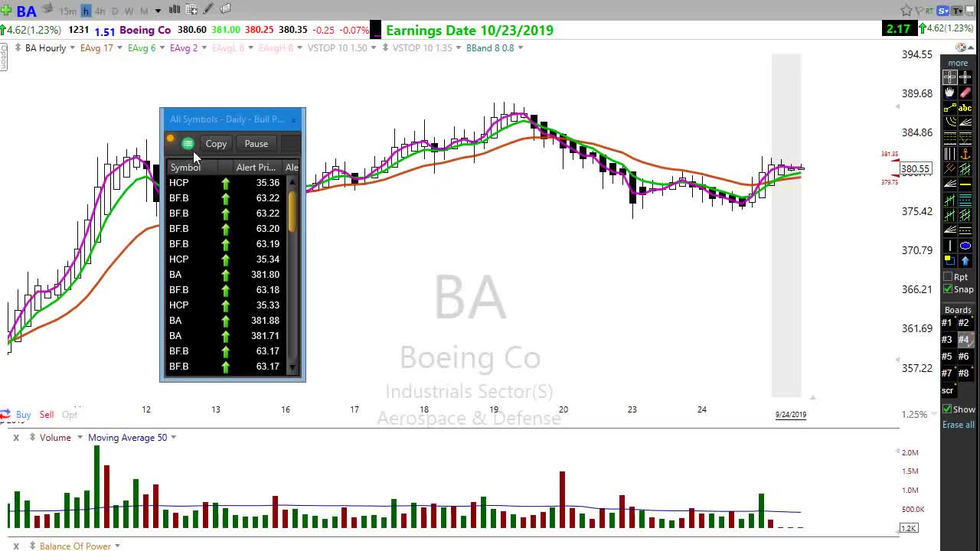This screenshot has width=980, height=551.
Task: Click the Buy link
Action: (23, 414)
